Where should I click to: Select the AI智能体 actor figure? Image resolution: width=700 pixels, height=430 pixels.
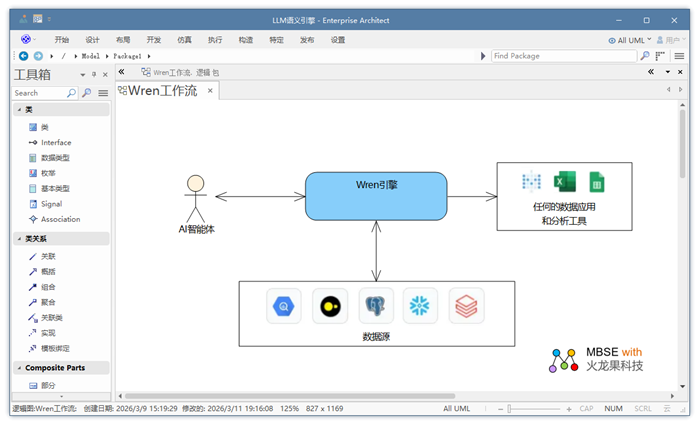[x=196, y=198]
